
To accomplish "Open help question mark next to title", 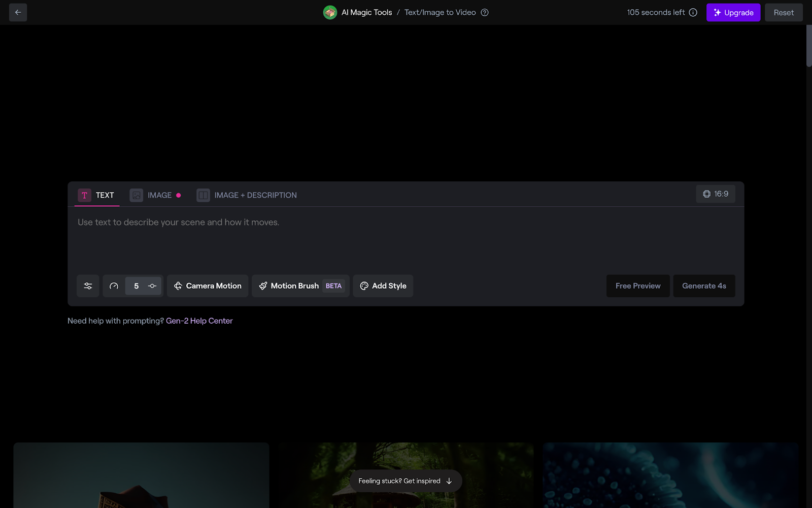I will (x=485, y=12).
